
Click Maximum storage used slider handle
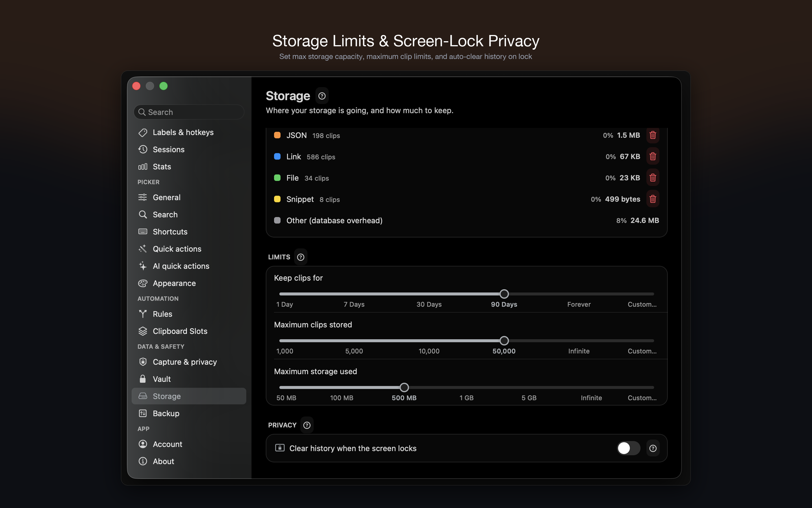pyautogui.click(x=404, y=387)
